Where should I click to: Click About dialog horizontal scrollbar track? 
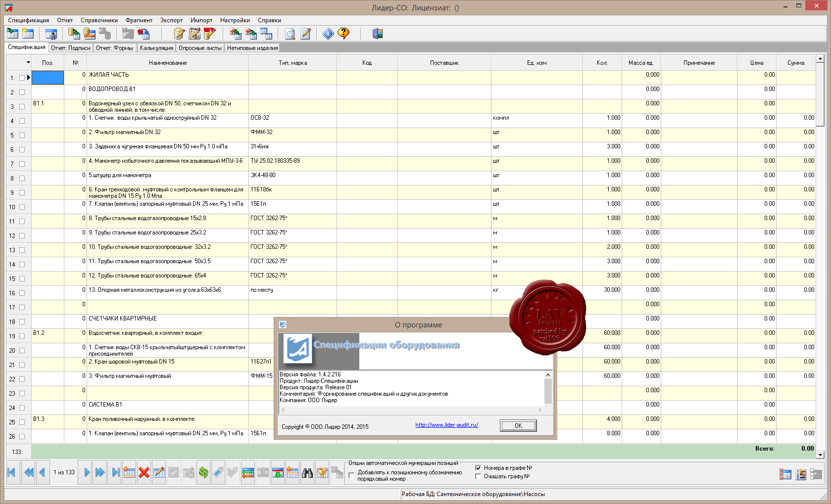pos(411,410)
